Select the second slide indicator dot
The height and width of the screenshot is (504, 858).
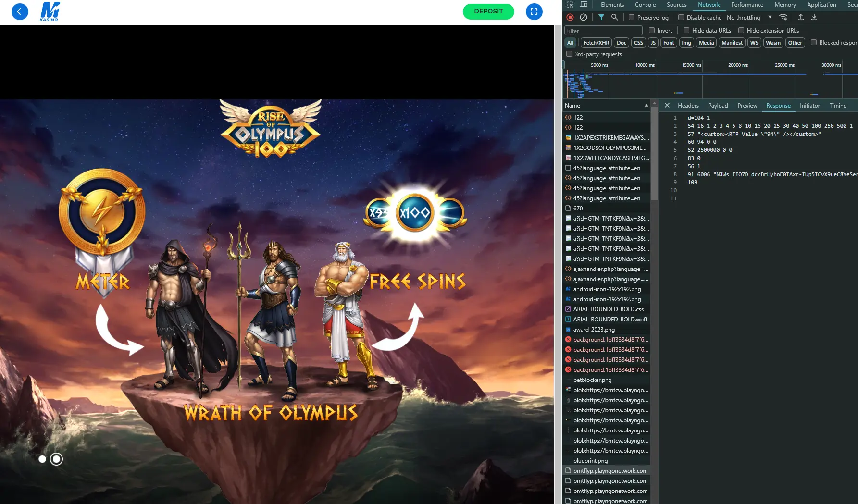pos(56,459)
